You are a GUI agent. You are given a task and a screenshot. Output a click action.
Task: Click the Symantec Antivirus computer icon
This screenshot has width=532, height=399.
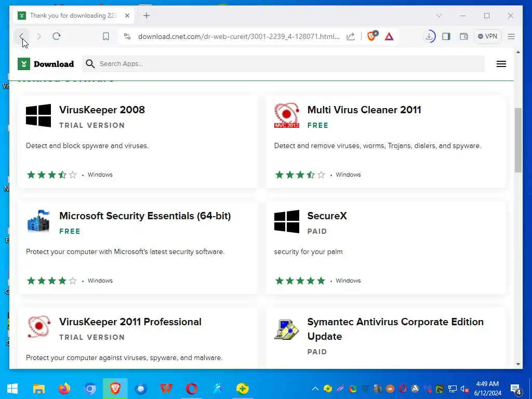[x=287, y=329]
